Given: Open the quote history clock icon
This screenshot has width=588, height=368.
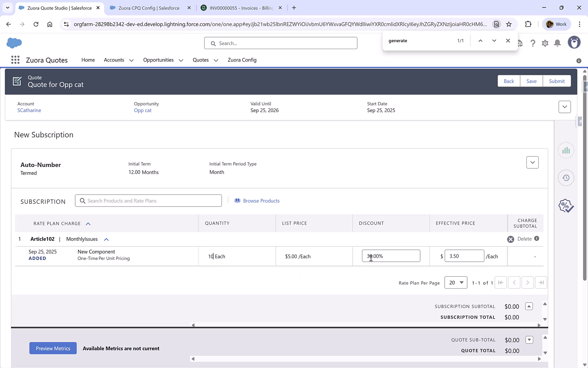Looking at the screenshot, I should [566, 178].
